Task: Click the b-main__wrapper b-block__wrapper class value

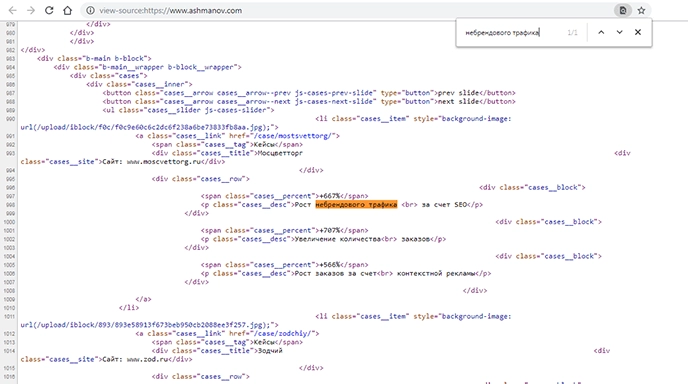Action: click(169, 67)
